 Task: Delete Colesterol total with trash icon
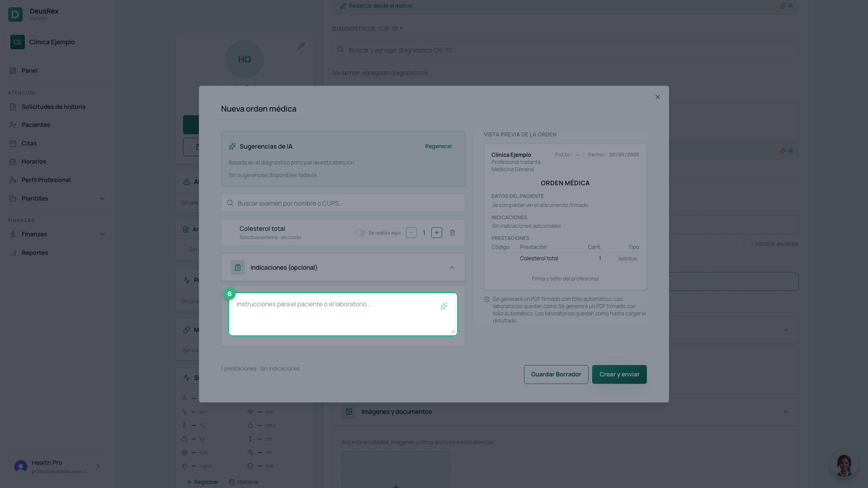(453, 233)
